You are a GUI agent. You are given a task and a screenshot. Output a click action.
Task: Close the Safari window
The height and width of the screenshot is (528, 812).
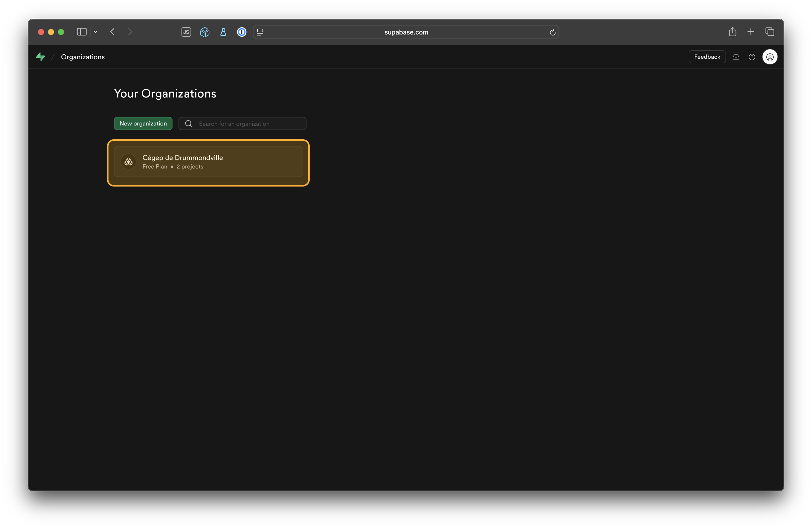[x=41, y=32]
